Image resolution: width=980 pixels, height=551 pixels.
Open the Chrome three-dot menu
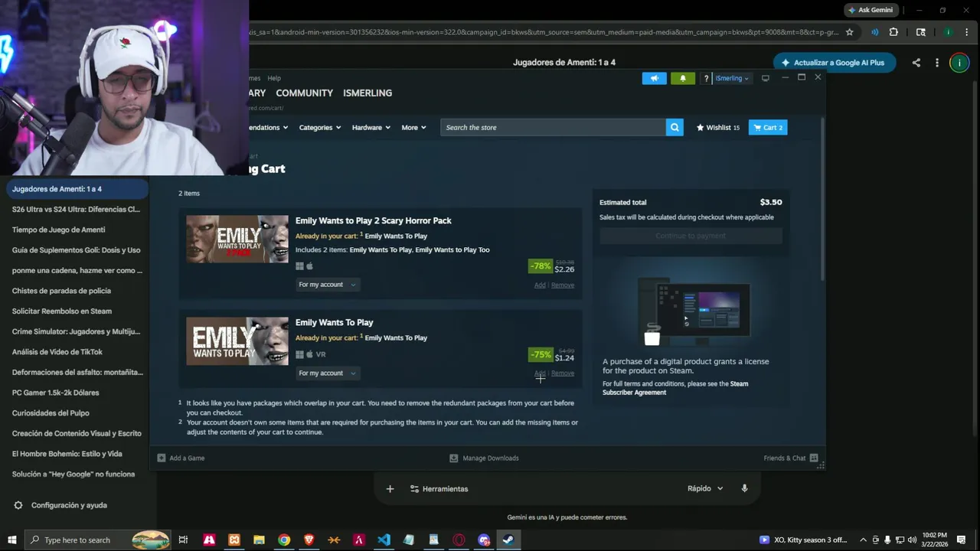click(967, 32)
